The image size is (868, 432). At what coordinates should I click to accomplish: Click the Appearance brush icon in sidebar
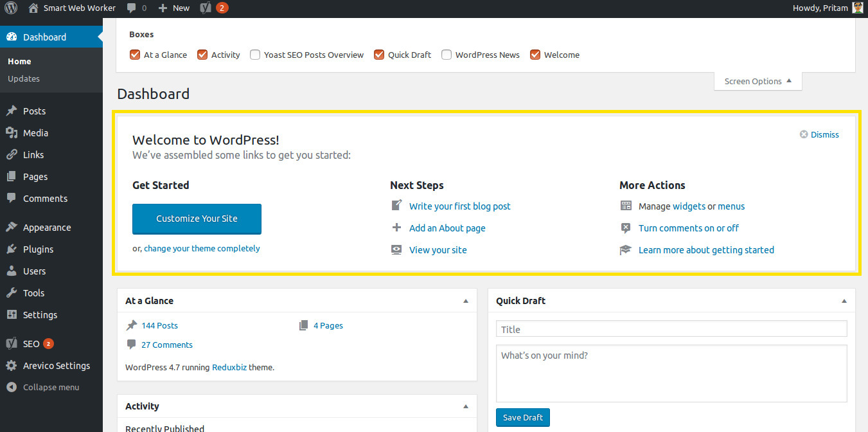tap(12, 227)
